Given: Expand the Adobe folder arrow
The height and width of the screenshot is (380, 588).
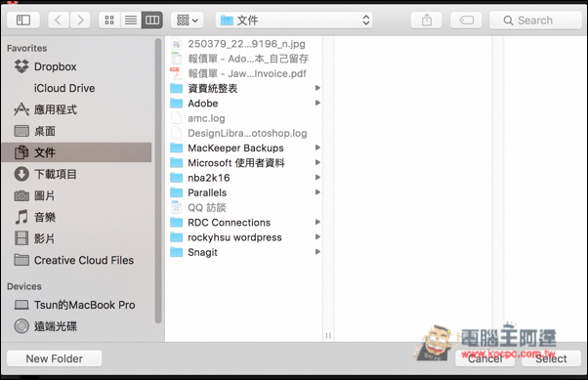Looking at the screenshot, I should [317, 103].
